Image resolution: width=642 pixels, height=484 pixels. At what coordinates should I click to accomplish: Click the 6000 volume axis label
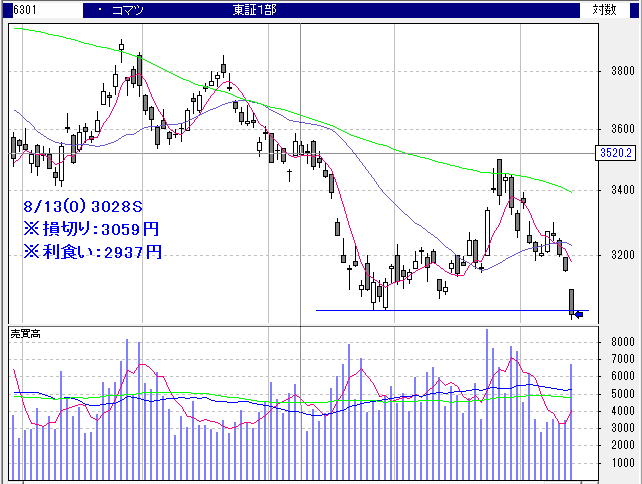point(612,376)
